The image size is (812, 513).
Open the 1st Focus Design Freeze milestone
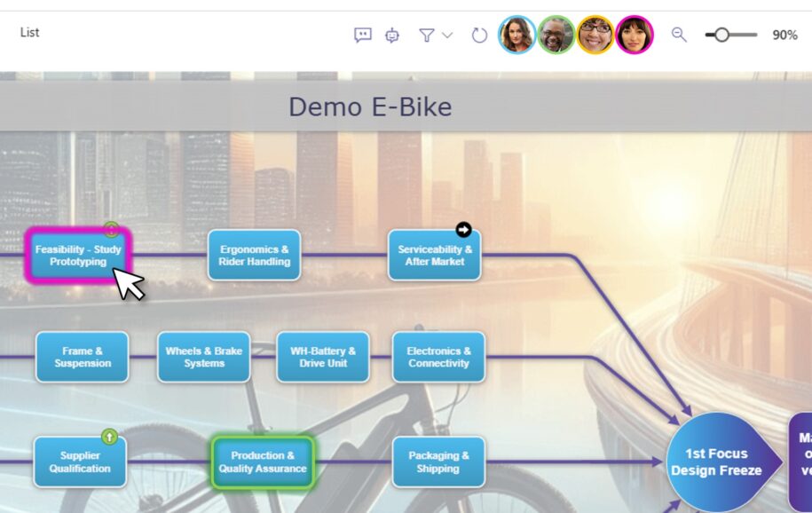point(715,460)
